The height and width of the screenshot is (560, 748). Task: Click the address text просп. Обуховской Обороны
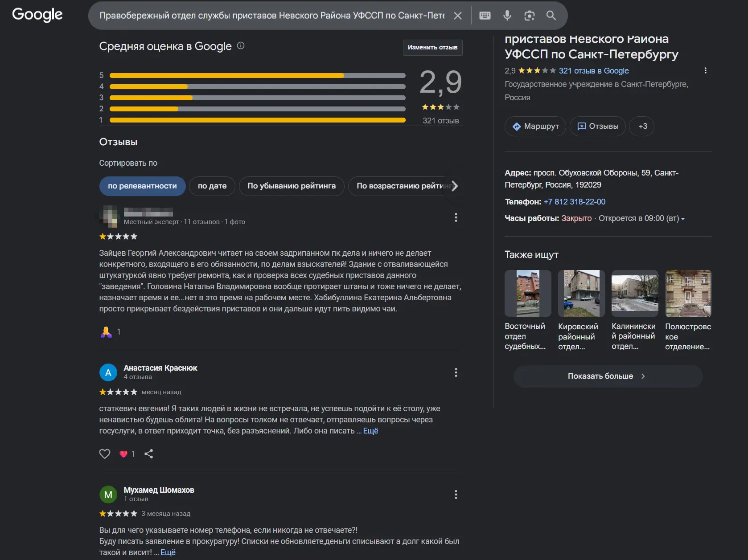592,179
